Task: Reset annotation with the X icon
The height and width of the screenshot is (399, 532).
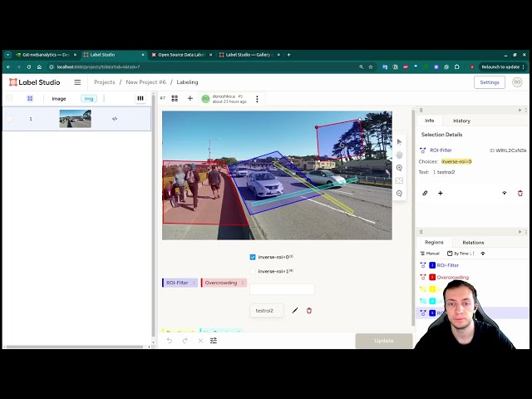Action: pyautogui.click(x=200, y=340)
